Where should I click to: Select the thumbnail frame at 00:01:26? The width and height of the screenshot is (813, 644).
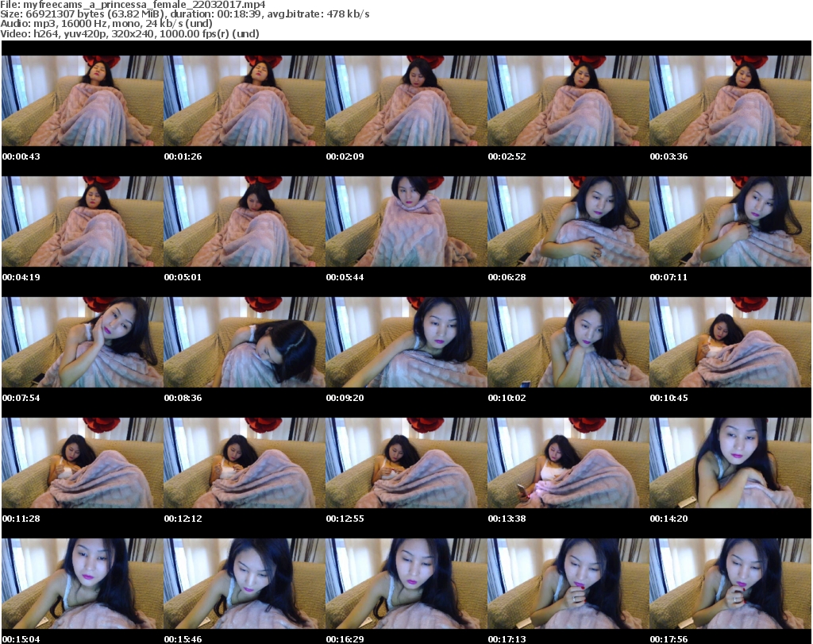click(245, 101)
